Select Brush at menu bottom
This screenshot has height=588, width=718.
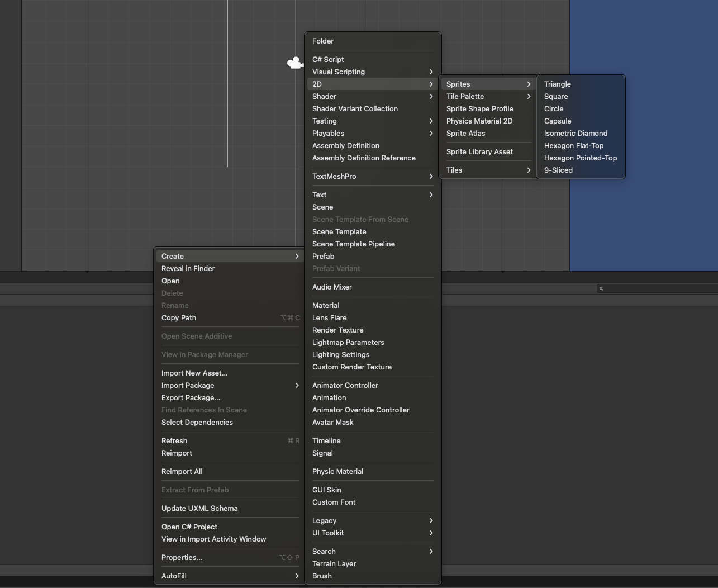[x=373, y=576]
